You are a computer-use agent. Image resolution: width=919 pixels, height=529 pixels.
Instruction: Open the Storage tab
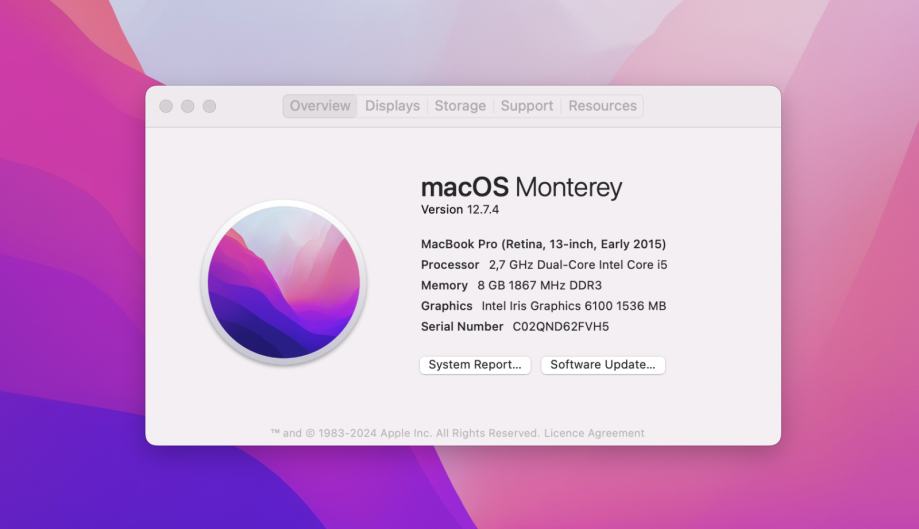click(460, 106)
